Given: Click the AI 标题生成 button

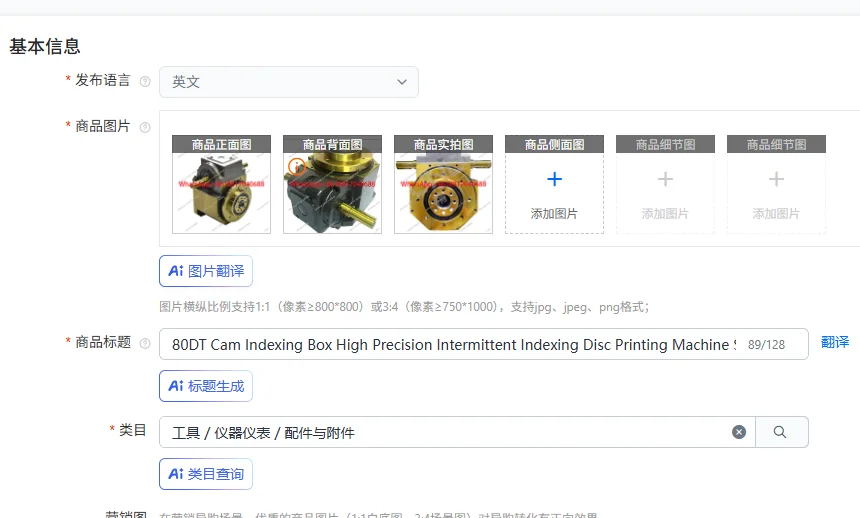Looking at the screenshot, I should point(206,386).
